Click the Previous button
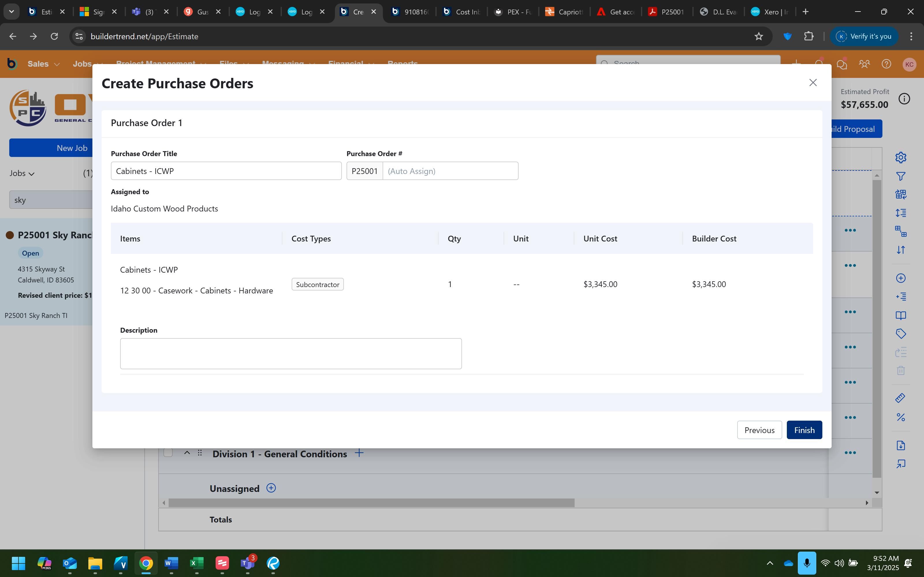 coord(759,430)
